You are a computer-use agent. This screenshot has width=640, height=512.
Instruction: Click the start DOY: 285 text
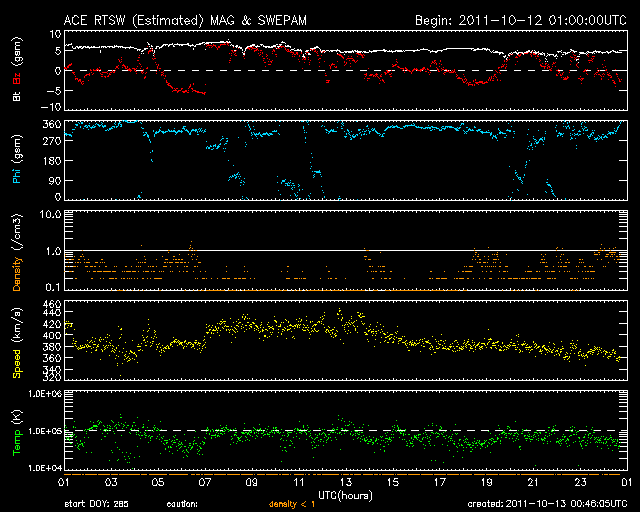(x=97, y=504)
